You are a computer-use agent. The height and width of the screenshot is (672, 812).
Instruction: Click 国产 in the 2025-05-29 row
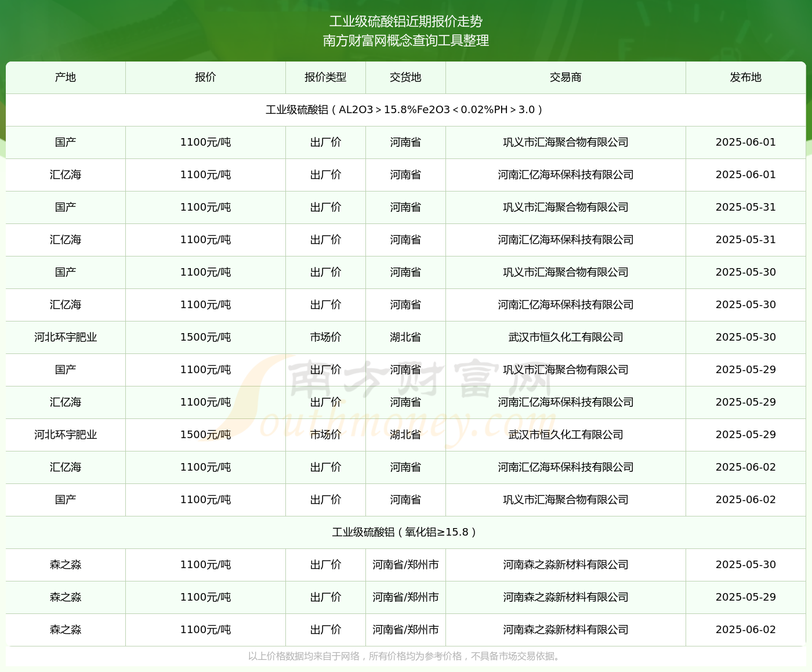[x=66, y=370]
